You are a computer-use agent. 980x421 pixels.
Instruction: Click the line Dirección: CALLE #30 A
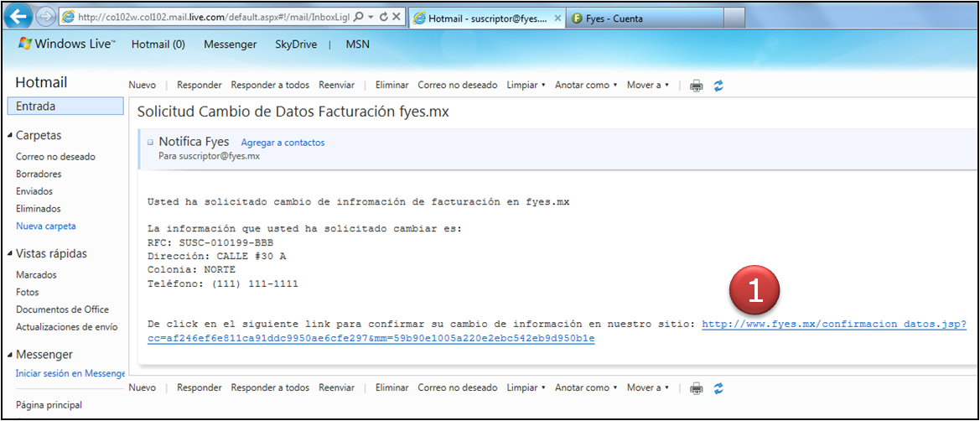click(217, 256)
